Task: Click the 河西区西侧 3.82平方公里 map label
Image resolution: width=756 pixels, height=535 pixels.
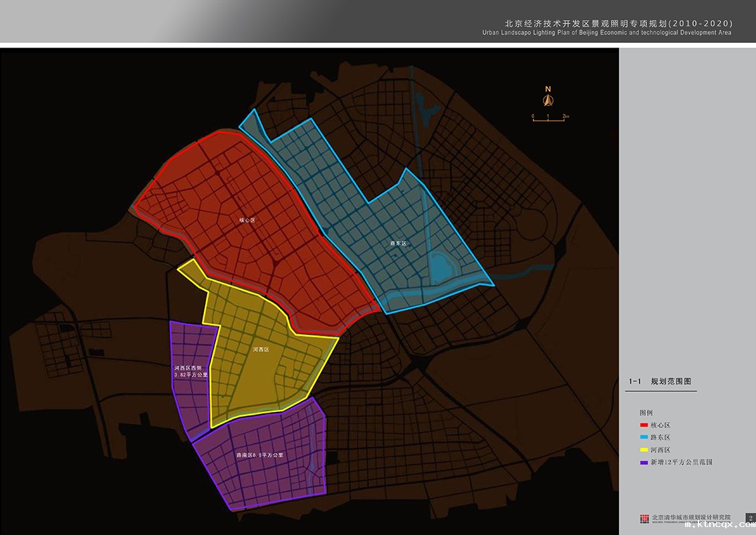Action: [x=191, y=372]
